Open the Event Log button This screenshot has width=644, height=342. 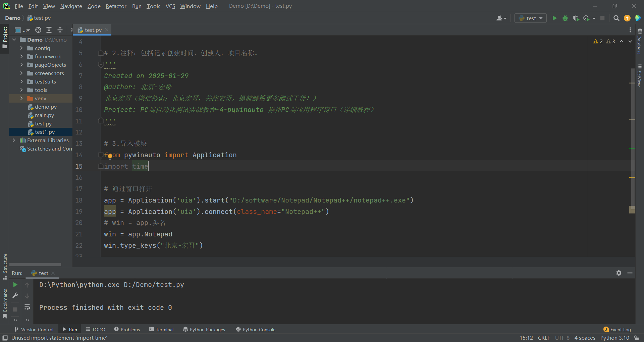617,330
